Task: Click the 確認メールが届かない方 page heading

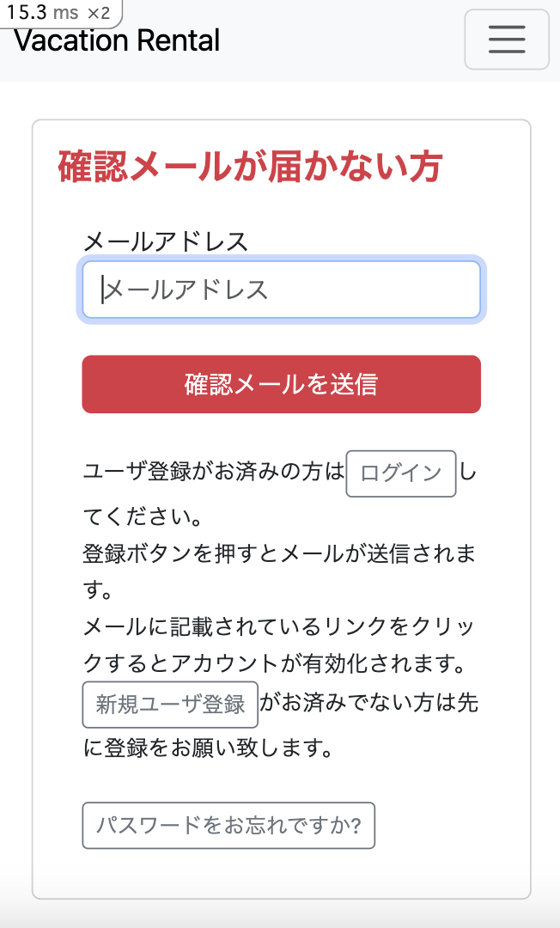Action: coord(249,168)
